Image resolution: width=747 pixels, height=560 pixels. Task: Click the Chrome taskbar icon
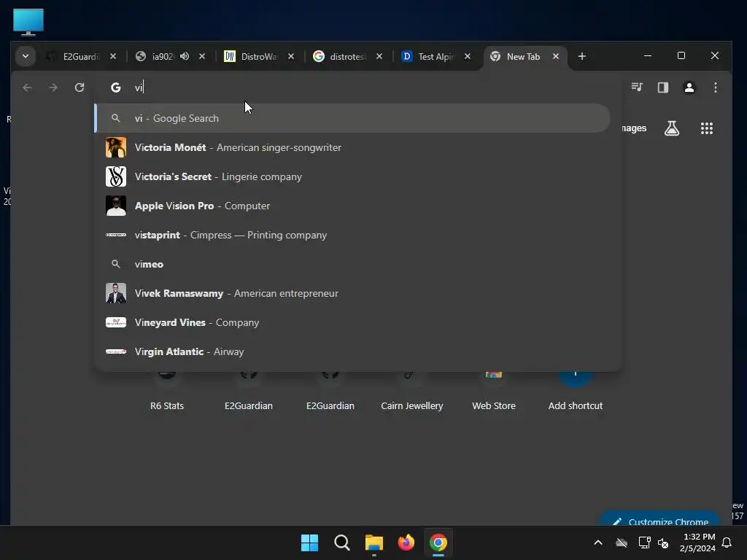click(x=438, y=542)
